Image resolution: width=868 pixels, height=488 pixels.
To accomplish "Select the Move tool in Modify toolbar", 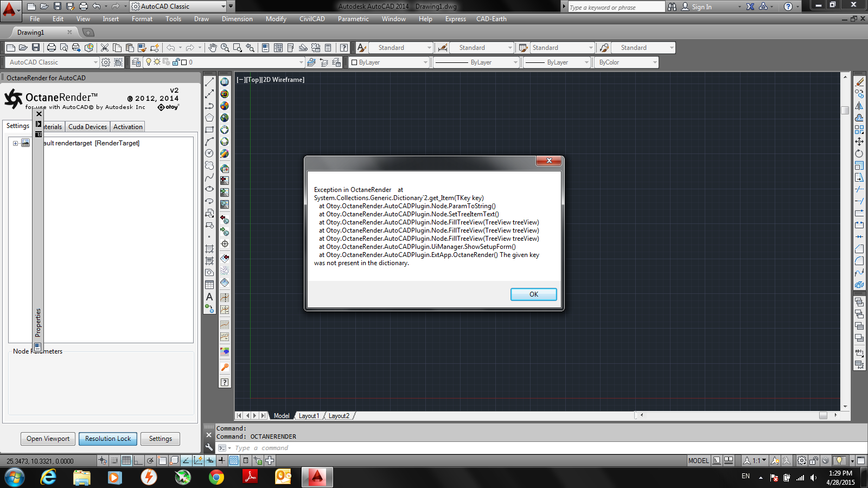I will (x=859, y=142).
